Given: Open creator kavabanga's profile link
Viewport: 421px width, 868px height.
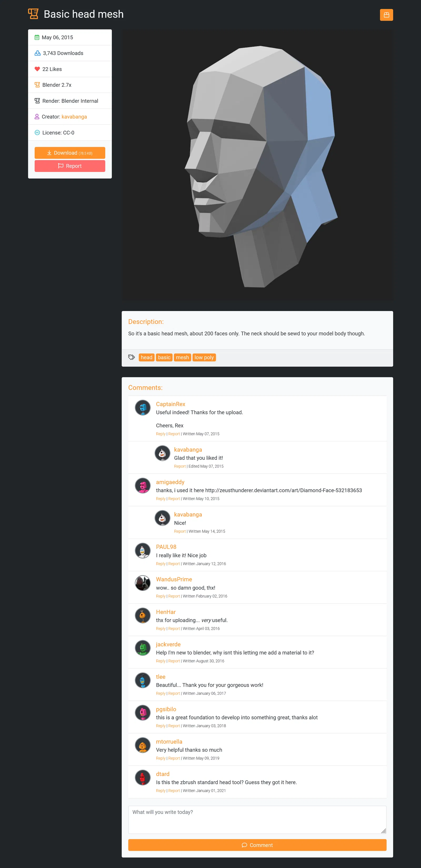Looking at the screenshot, I should (74, 117).
